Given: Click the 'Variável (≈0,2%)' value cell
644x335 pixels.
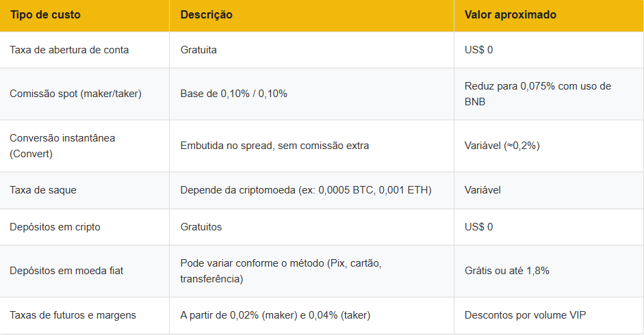Looking at the screenshot, I should tap(502, 146).
